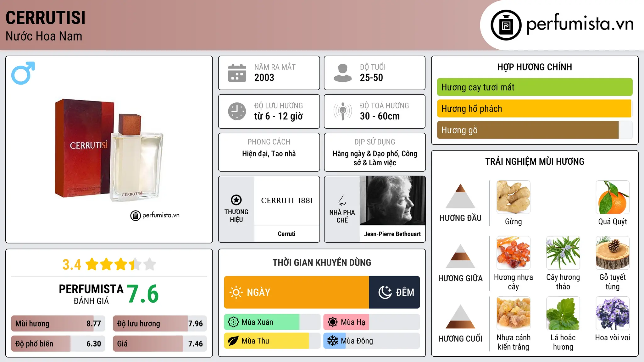The image size is (644, 362).
Task: Click the perfumista.vn site name in header
Action: point(580,24)
